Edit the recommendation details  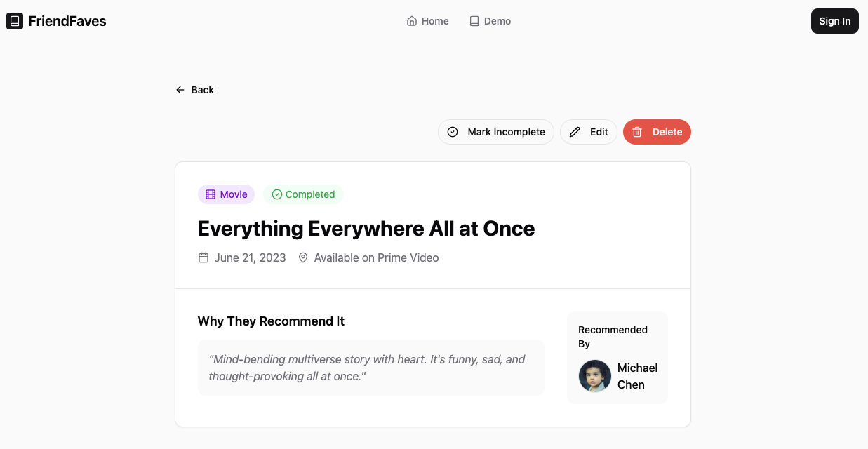[589, 132]
